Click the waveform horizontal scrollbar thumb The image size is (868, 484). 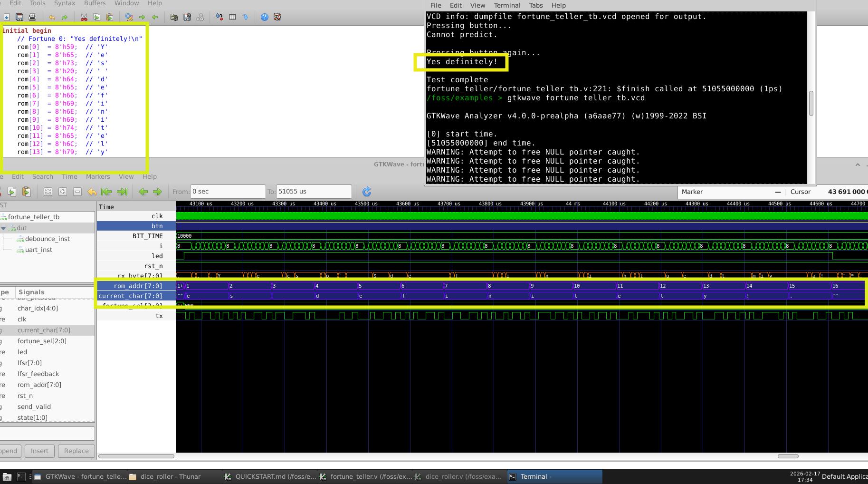point(788,456)
